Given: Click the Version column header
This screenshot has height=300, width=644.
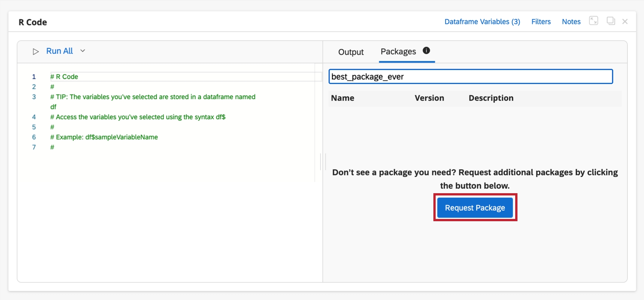Looking at the screenshot, I should tap(429, 98).
